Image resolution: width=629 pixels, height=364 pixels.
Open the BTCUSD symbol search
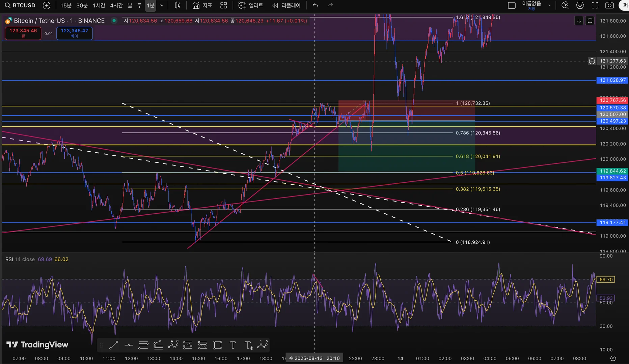click(21, 5)
